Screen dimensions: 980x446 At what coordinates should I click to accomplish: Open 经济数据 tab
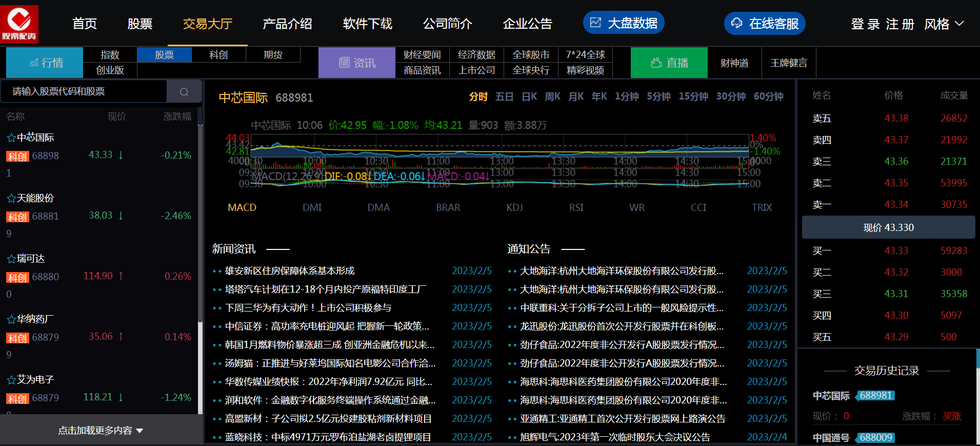(477, 55)
